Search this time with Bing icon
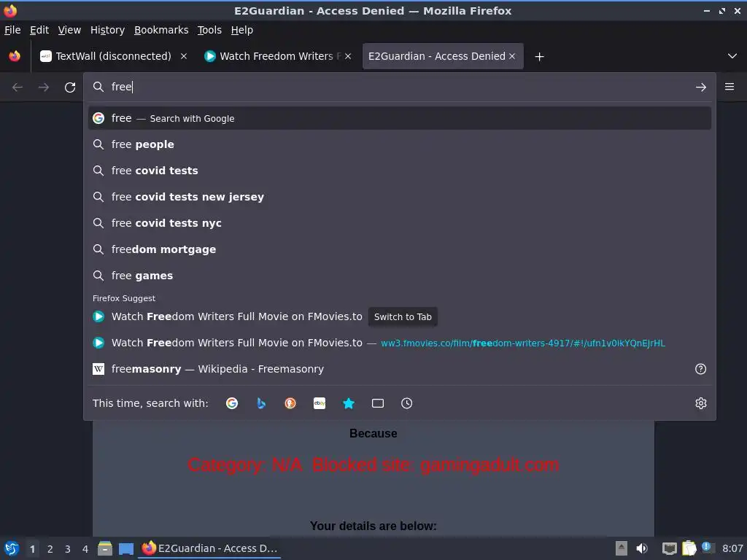Screen dimensions: 747x560 (x=261, y=403)
